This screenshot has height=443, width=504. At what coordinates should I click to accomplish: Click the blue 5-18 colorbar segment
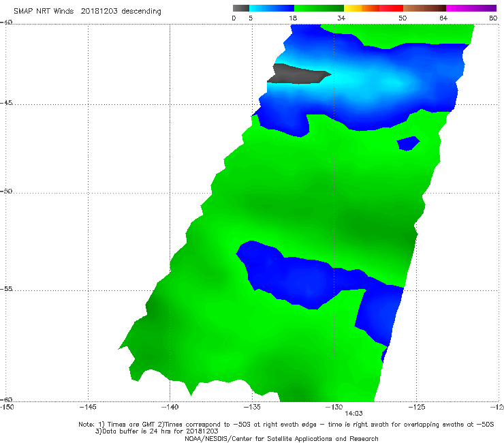[272, 8]
